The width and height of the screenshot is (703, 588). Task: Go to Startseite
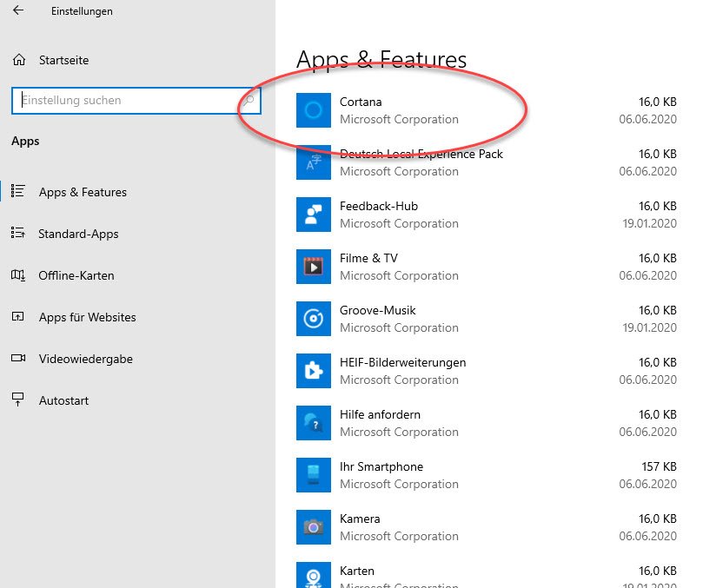tap(63, 60)
